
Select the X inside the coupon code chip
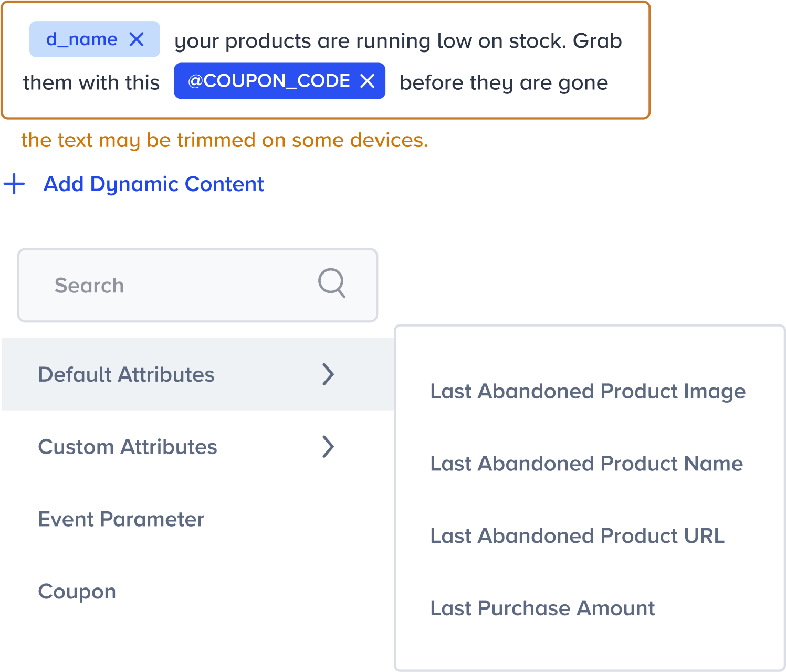pyautogui.click(x=368, y=81)
